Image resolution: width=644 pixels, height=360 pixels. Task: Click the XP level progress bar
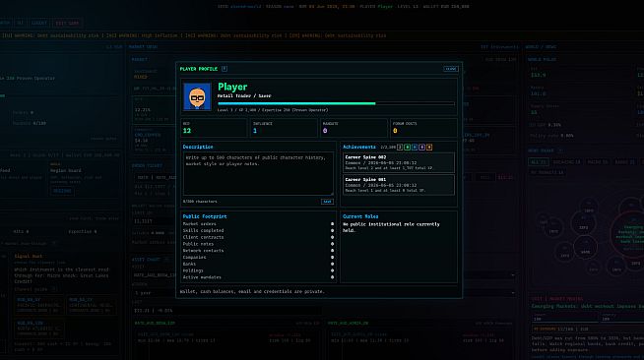coord(336,103)
